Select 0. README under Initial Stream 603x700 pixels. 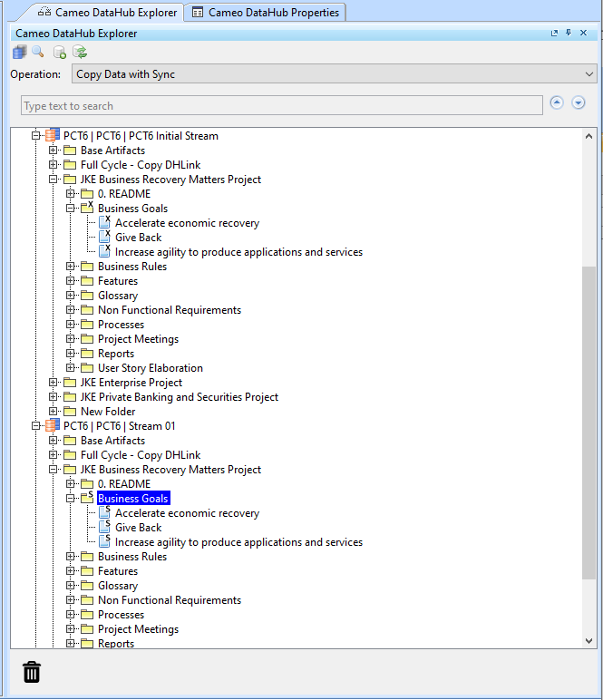pyautogui.click(x=124, y=194)
